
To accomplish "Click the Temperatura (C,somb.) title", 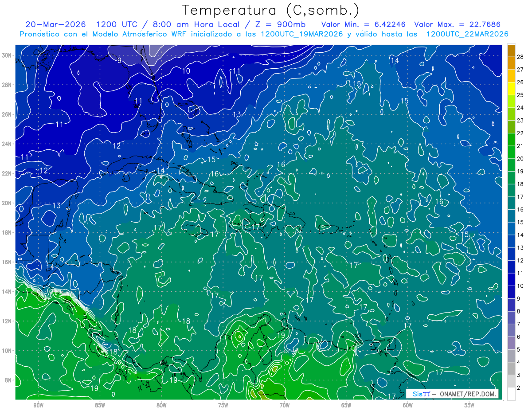I will tap(271, 10).
